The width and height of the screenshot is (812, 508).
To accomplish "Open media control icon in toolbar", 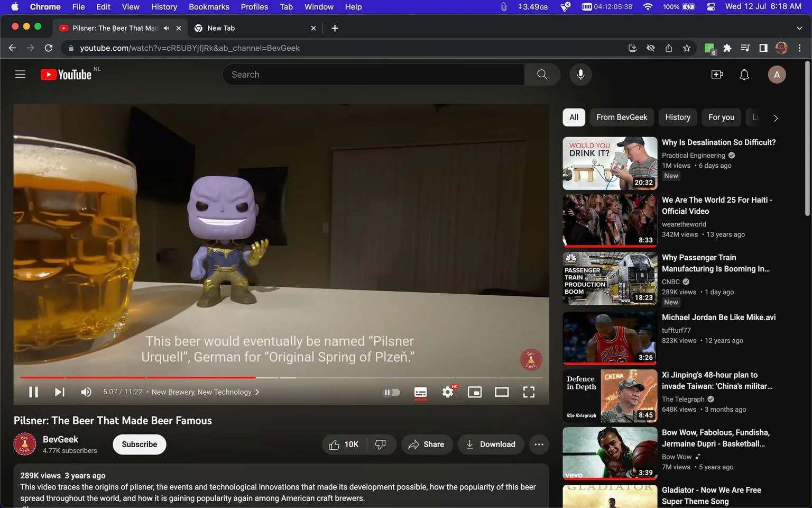I will coord(745,48).
